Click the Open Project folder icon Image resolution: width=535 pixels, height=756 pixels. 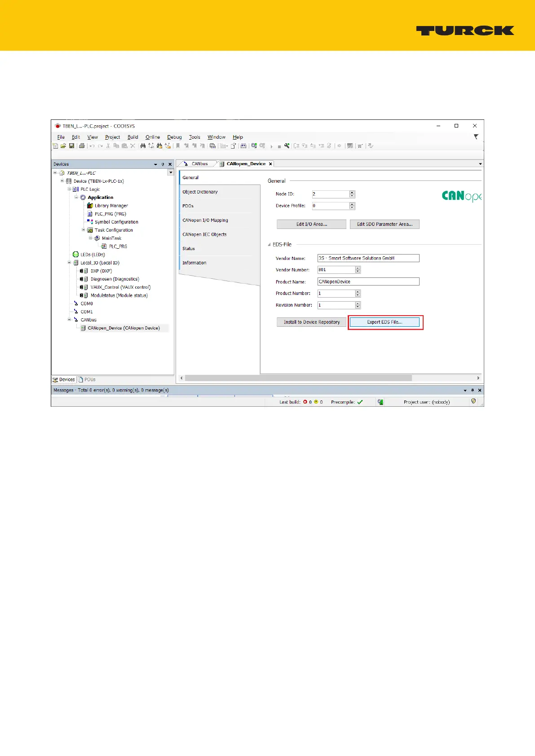click(x=63, y=146)
